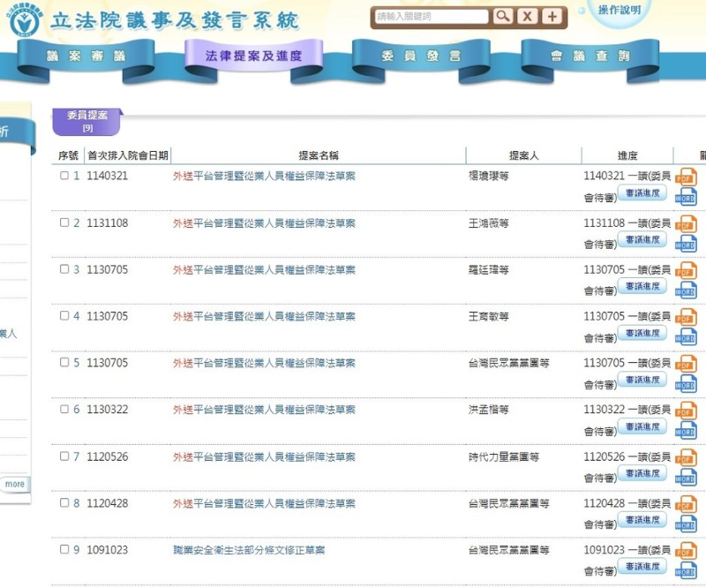Open the 議案審議 ribbon menu
The height and width of the screenshot is (588, 706).
(x=86, y=57)
